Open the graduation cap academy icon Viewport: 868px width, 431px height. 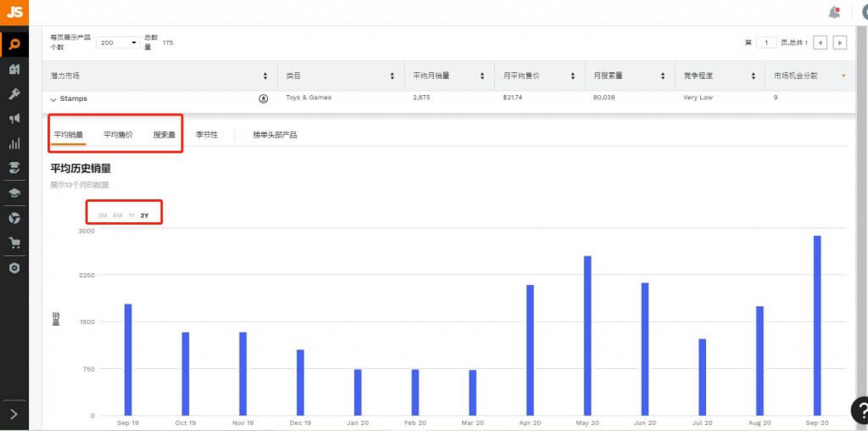[x=14, y=193]
